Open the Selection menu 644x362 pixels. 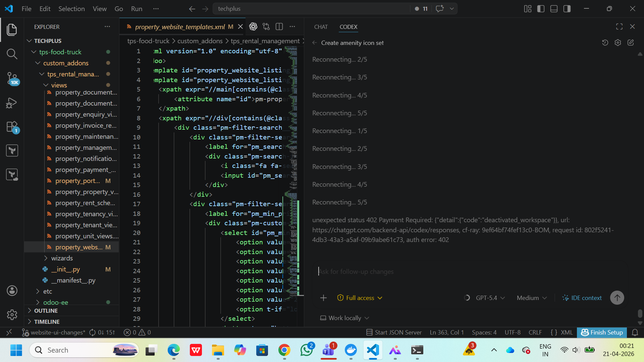71,9
